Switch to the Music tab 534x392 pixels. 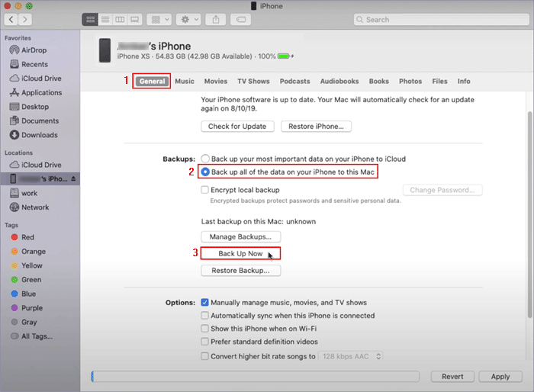tap(185, 82)
